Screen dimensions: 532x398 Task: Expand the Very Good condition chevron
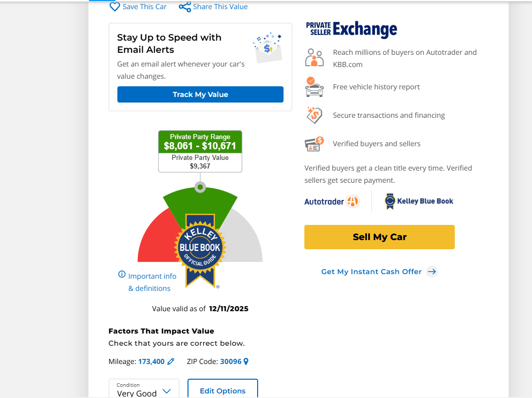(x=167, y=391)
